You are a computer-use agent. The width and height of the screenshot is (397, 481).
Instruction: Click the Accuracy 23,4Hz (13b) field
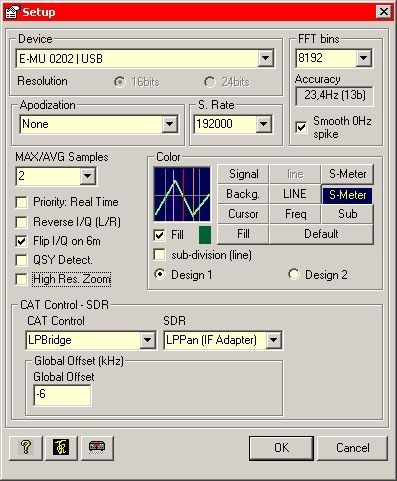[334, 96]
